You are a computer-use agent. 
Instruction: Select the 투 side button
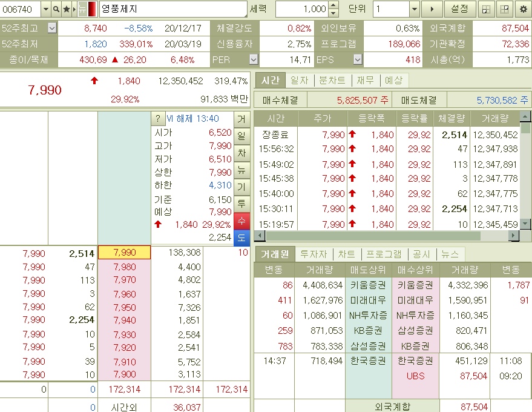(241, 204)
